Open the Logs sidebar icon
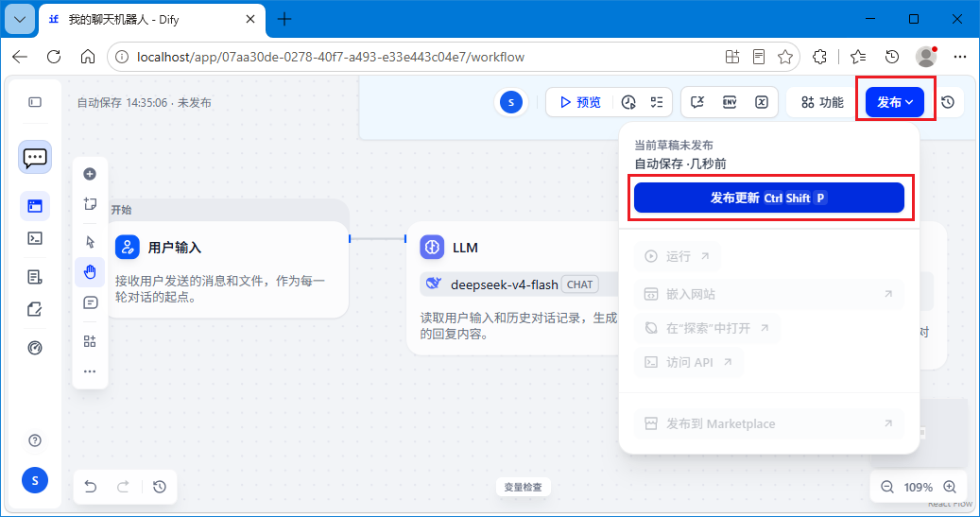 coord(35,277)
